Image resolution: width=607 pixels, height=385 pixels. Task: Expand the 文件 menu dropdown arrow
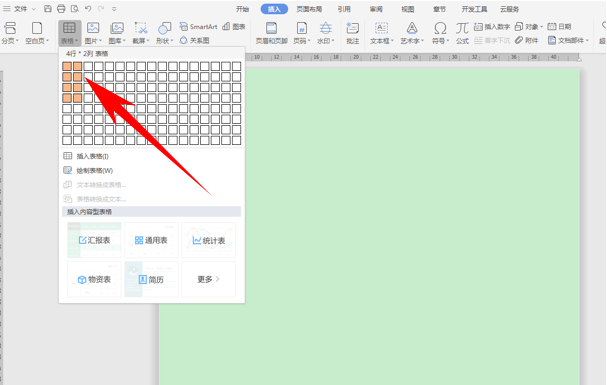(34, 9)
